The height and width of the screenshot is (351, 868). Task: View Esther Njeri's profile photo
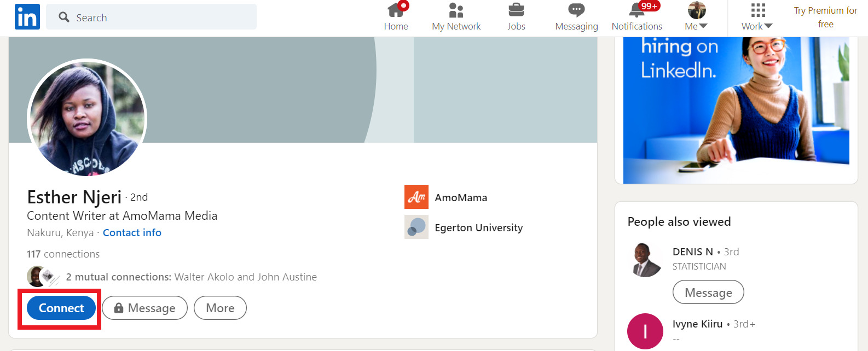click(87, 119)
